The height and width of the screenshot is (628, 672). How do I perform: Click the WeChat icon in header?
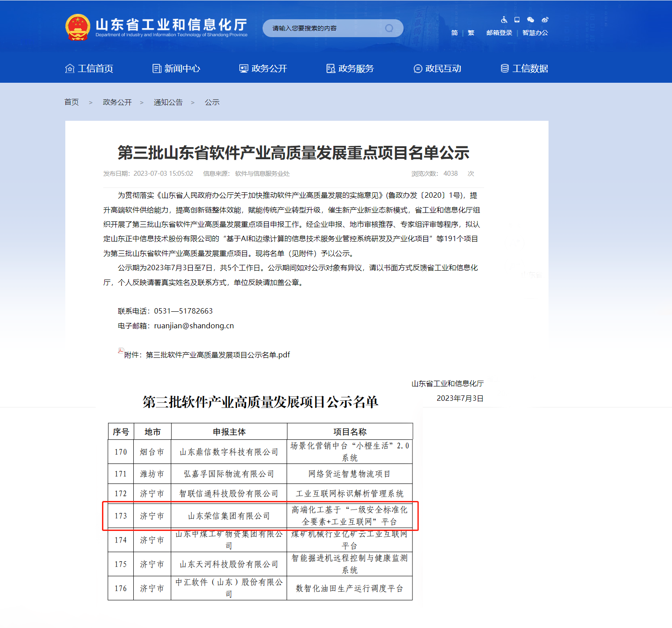pos(531,20)
